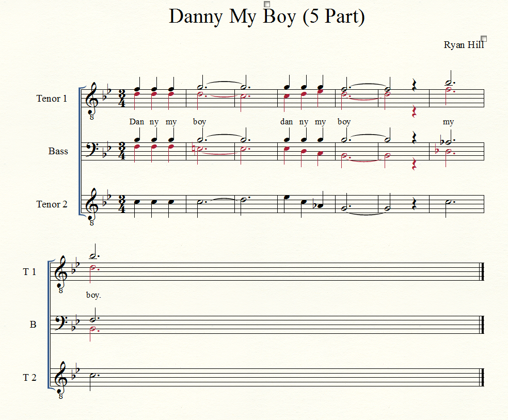Click lyric ny following capitalized Dan
This screenshot has width=508, height=420.
click(x=154, y=122)
